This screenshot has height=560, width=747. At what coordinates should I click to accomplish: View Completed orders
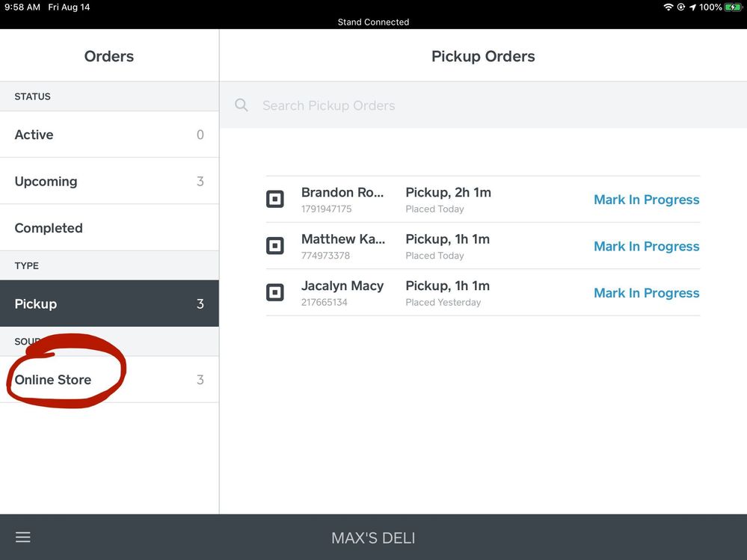(109, 228)
